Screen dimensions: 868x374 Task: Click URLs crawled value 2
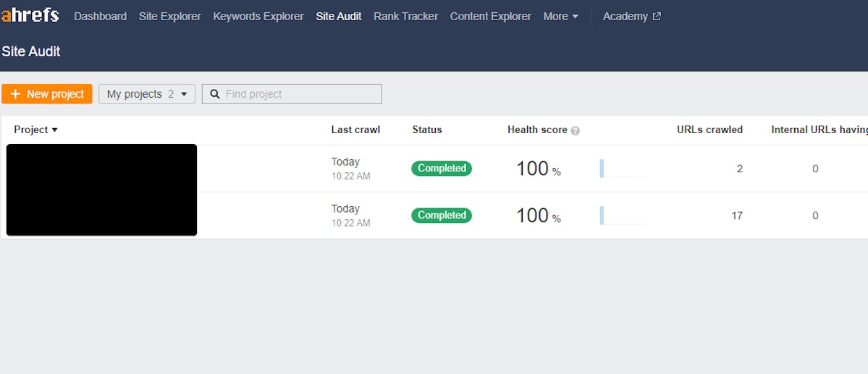740,169
